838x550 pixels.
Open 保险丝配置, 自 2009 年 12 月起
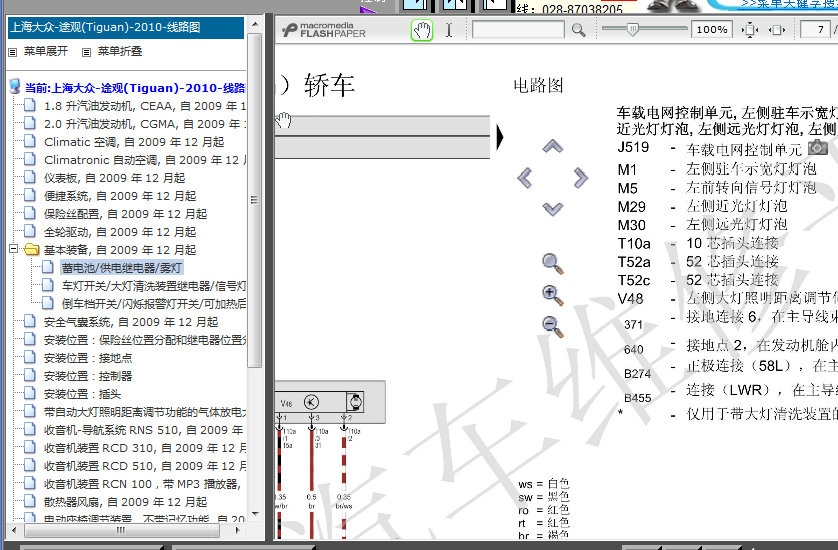[x=126, y=214]
